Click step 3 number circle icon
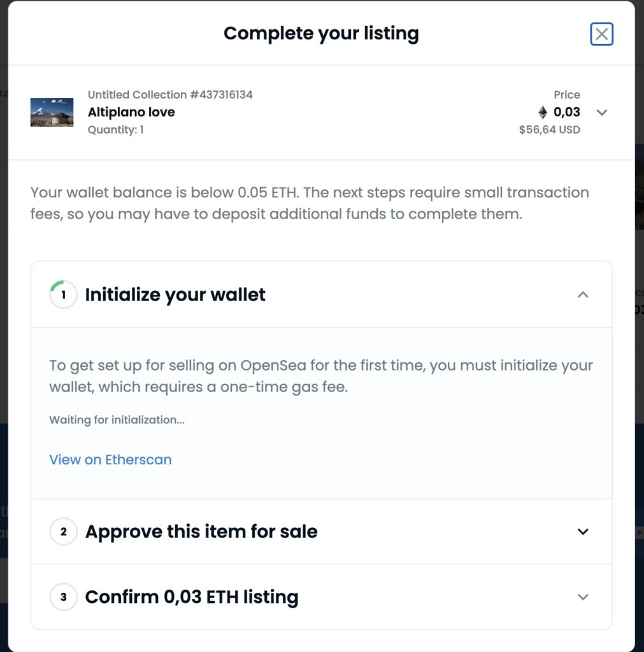This screenshot has width=644, height=652. coord(63,597)
